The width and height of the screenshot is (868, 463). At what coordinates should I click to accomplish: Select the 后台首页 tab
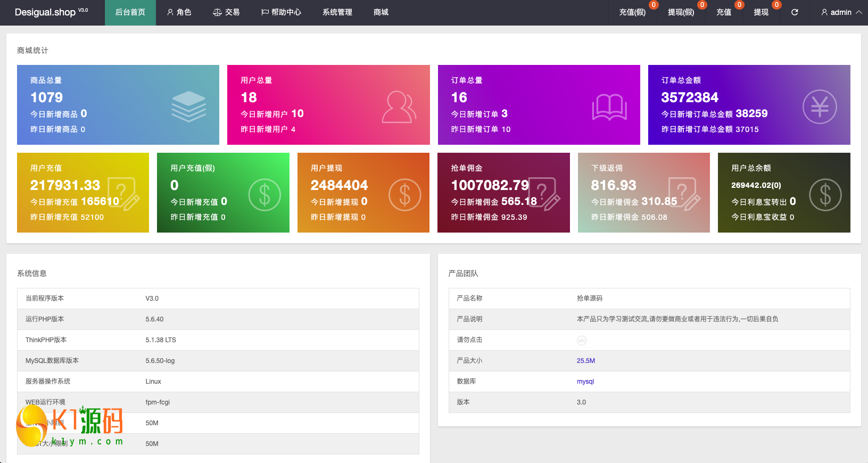tap(130, 12)
